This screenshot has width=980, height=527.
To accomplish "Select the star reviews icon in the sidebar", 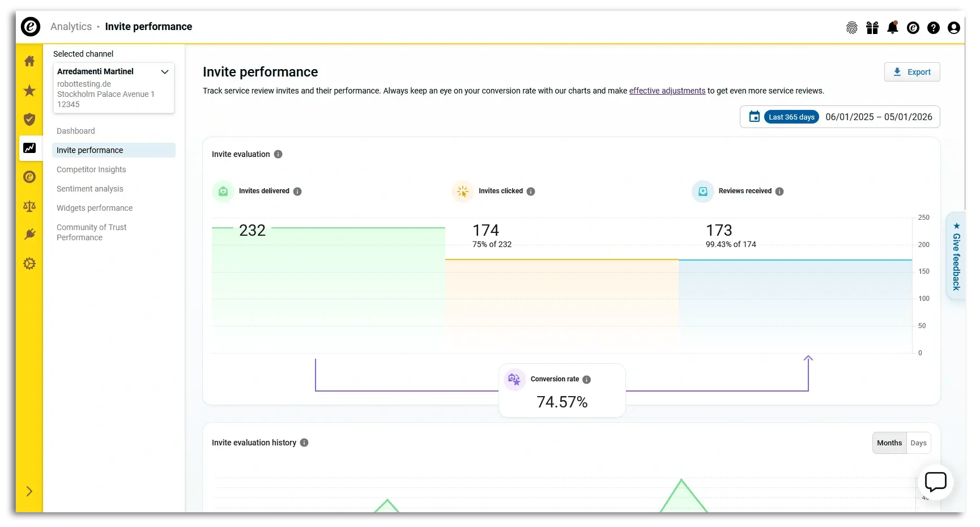I will 29,91.
